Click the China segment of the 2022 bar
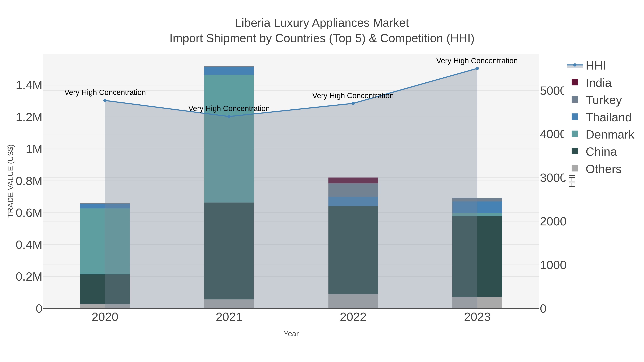The image size is (644, 362). [x=353, y=250]
